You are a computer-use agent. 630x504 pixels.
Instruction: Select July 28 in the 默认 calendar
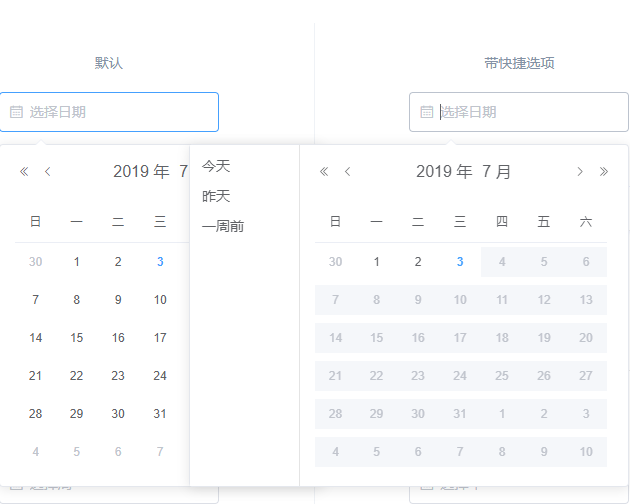(35, 414)
